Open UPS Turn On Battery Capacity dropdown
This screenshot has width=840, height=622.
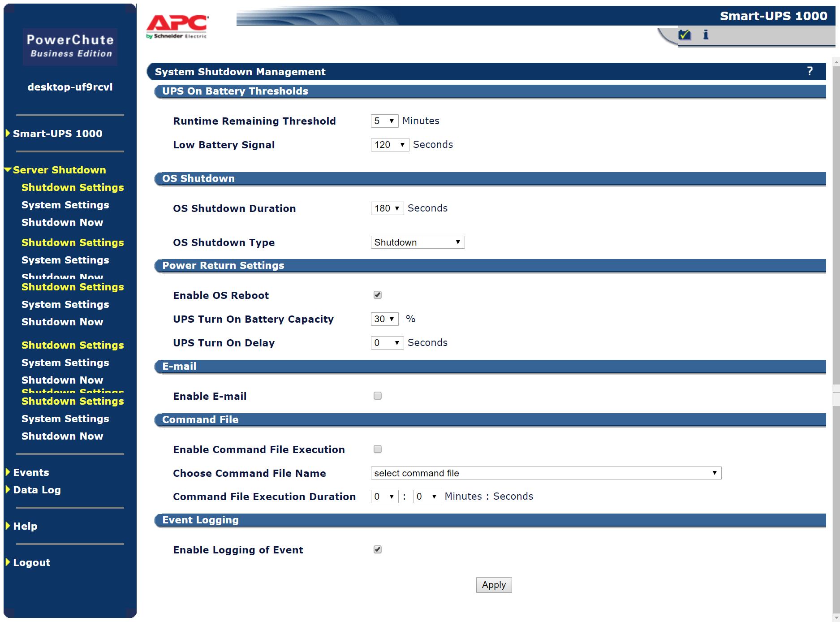[384, 319]
